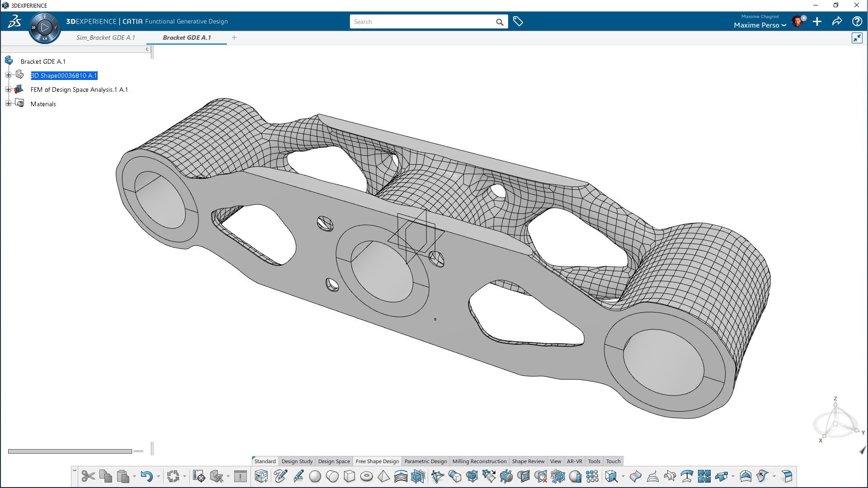Click the gray exclamation panel icon
Screen dimensions: 868x488
tap(241, 476)
